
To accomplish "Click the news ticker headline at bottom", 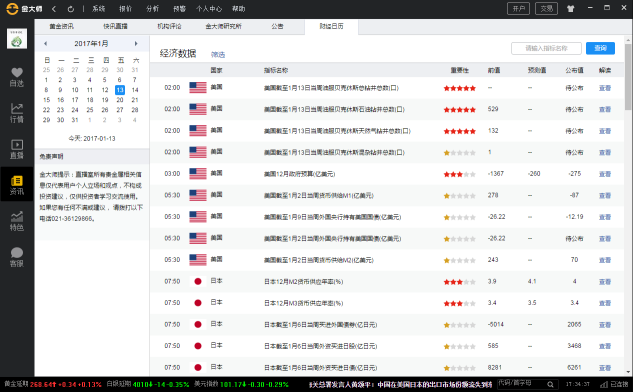I will point(400,385).
